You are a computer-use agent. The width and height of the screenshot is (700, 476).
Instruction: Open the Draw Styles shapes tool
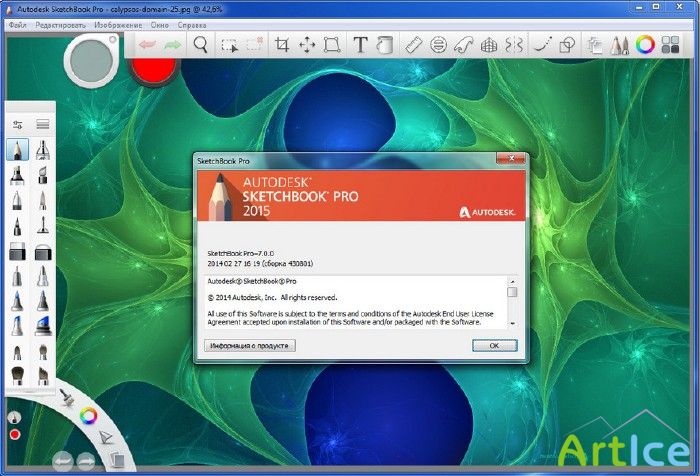[x=567, y=45]
